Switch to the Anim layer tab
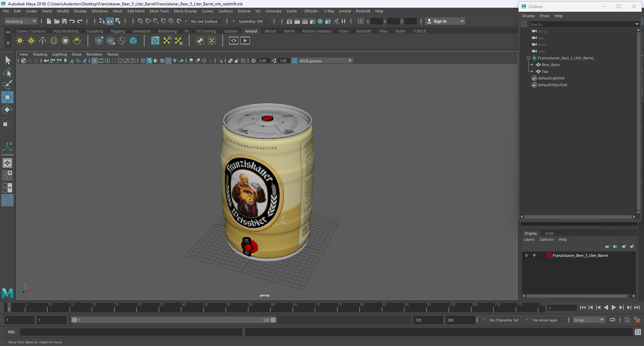Viewport: 644px width, 346px height. click(549, 233)
